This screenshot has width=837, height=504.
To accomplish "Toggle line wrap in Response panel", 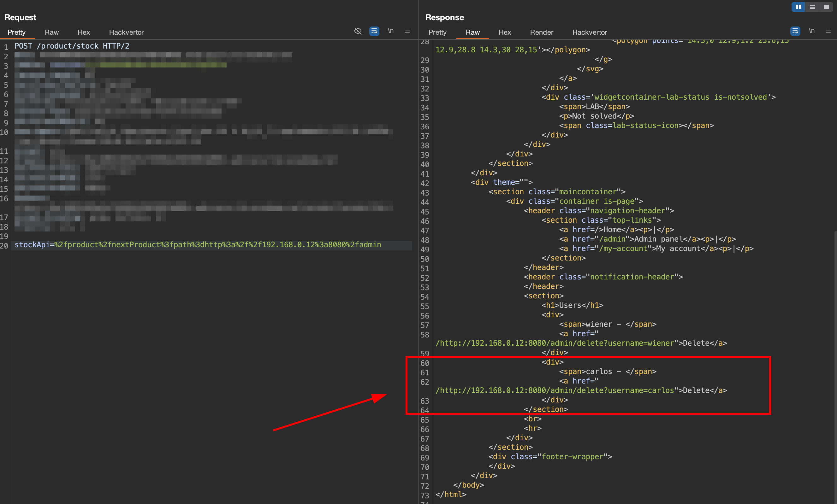I will click(x=795, y=31).
